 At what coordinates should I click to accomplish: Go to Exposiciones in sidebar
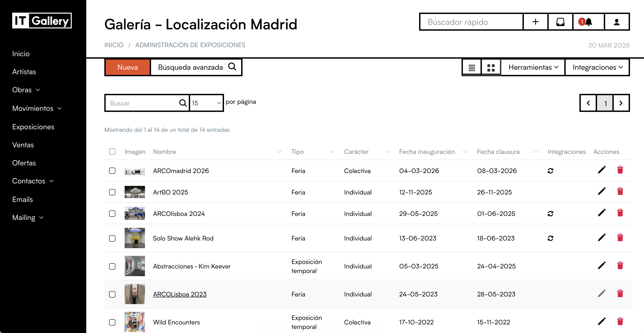(x=33, y=127)
